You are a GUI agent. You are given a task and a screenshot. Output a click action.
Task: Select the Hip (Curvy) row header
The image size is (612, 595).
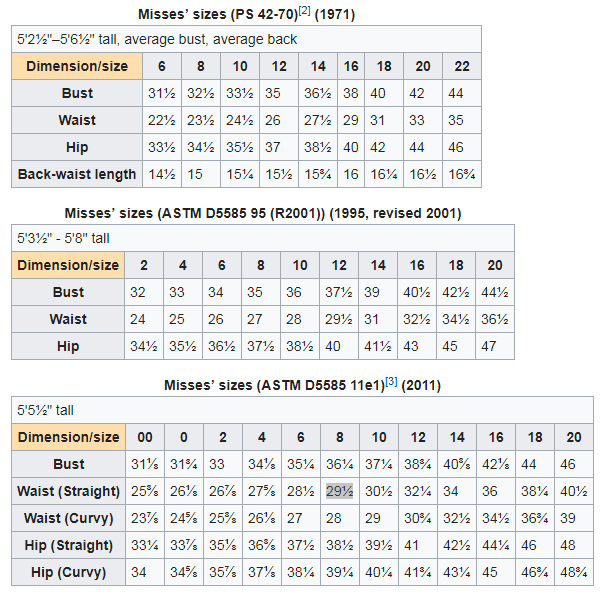point(68,572)
